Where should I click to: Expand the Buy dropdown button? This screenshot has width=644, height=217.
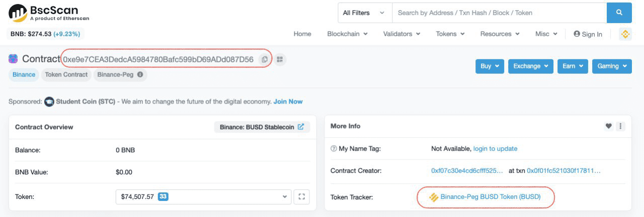coord(490,66)
